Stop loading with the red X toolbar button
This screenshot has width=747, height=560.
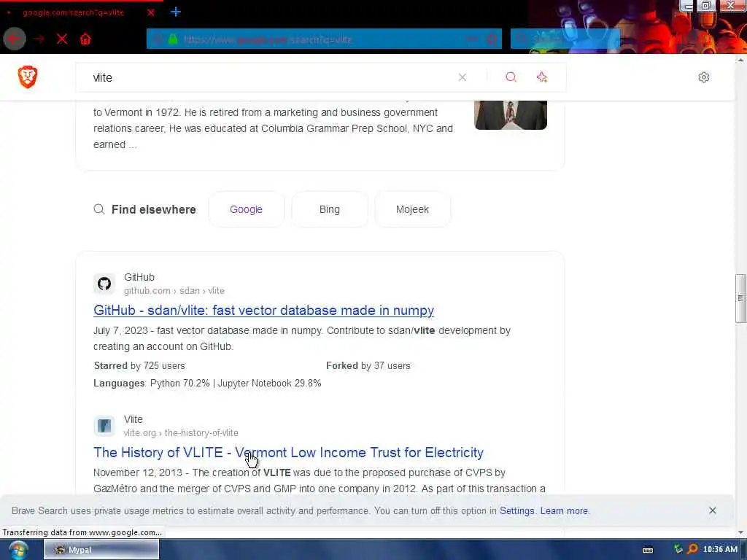(x=62, y=39)
